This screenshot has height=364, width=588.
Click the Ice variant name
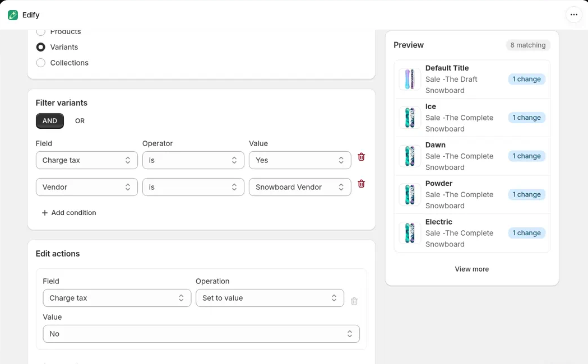point(430,107)
